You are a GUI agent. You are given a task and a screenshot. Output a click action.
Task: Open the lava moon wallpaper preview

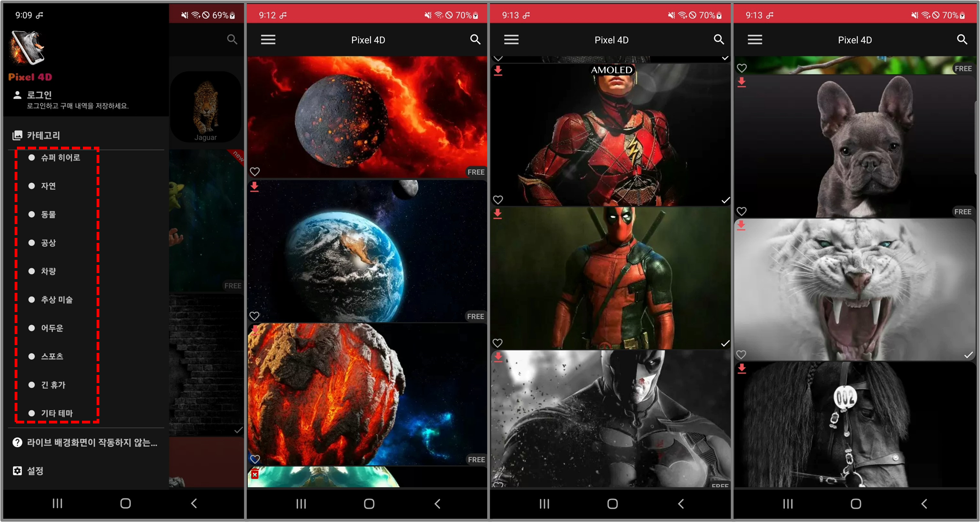point(367,117)
